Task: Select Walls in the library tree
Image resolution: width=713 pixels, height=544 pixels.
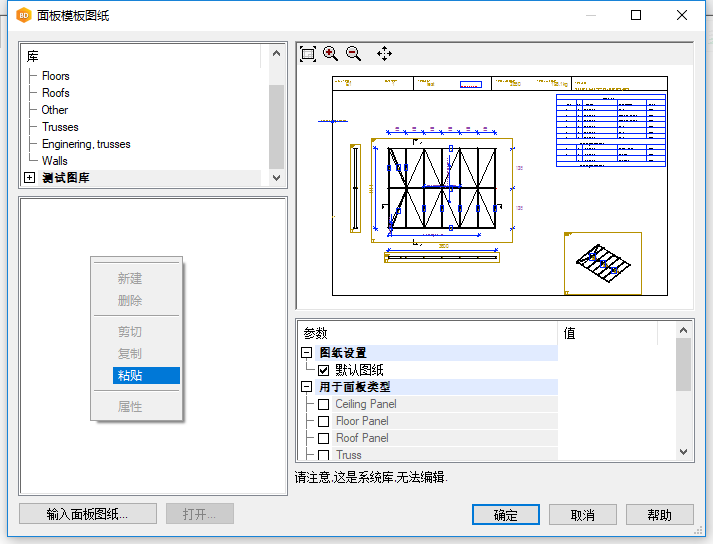Action: 55,161
